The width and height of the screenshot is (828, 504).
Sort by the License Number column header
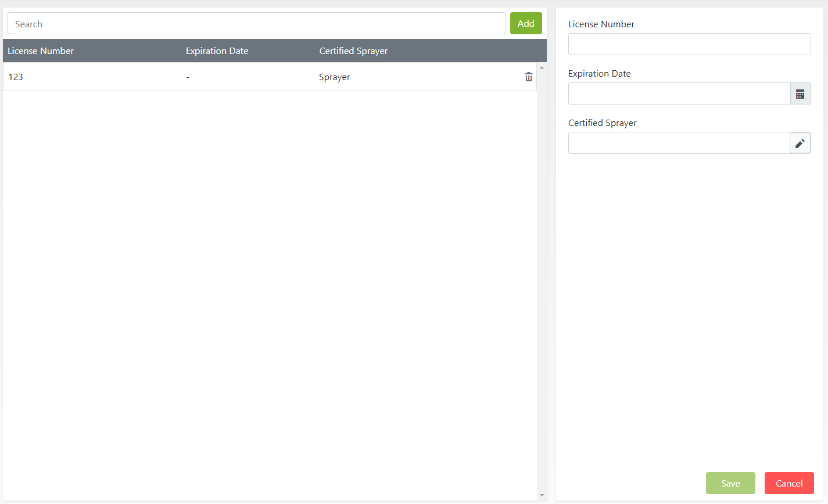pyautogui.click(x=41, y=51)
